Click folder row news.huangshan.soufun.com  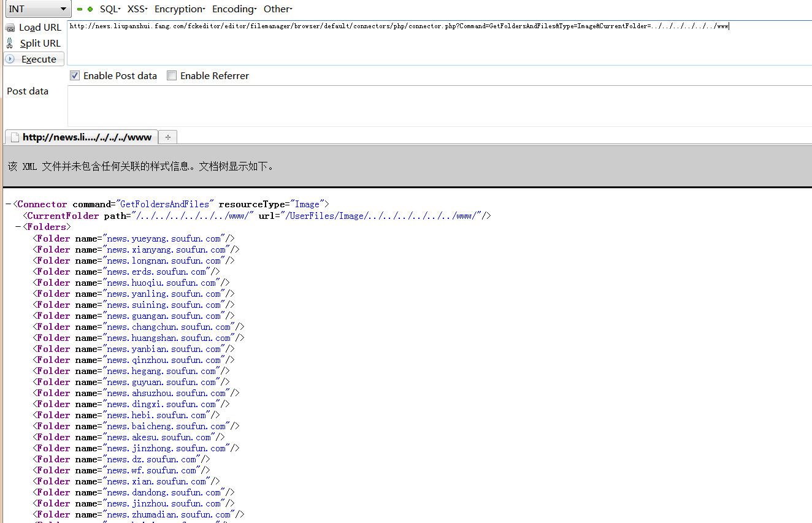[x=139, y=338]
